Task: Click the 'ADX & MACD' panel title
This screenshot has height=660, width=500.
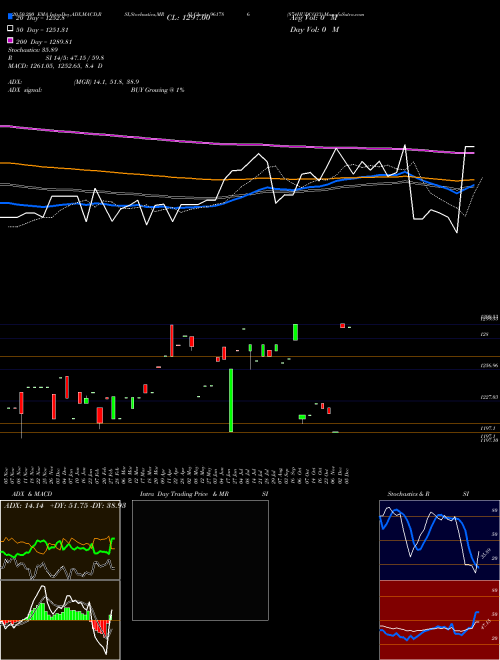Action: pyautogui.click(x=32, y=494)
